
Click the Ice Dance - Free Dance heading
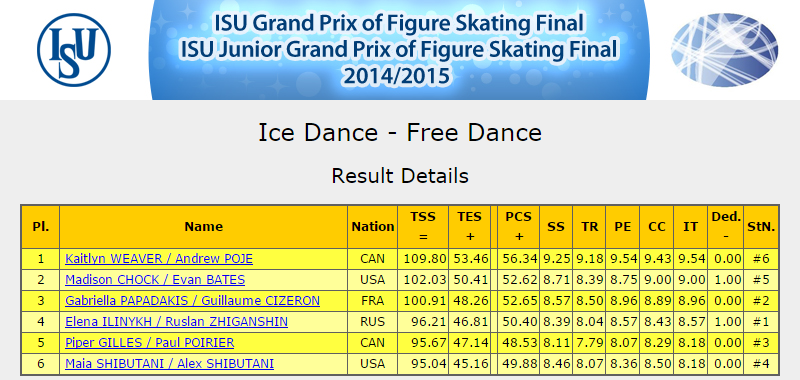[x=400, y=133]
